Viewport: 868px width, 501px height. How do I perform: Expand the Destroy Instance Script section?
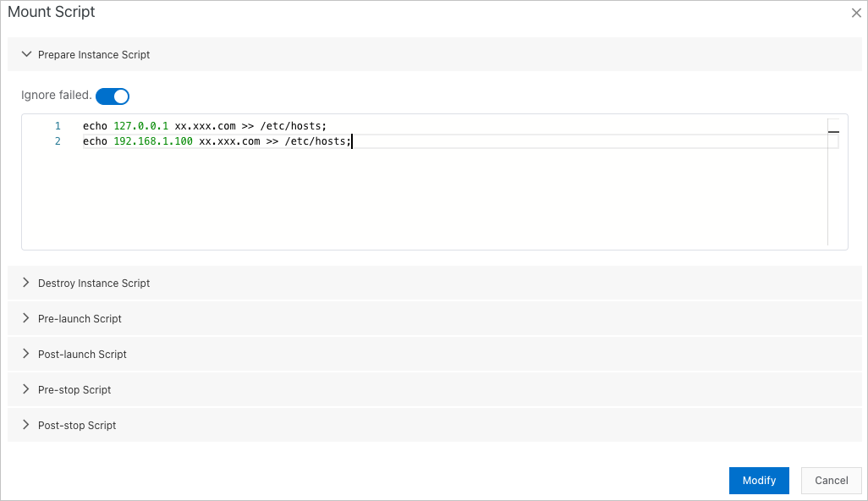93,283
